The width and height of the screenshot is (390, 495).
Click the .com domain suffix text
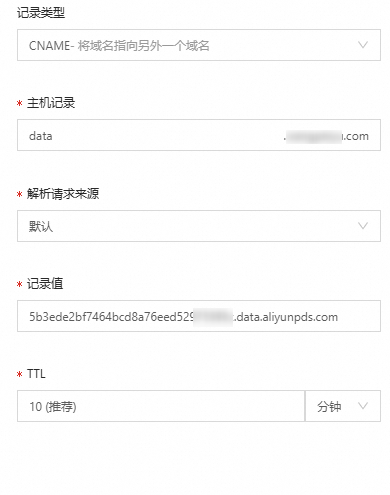click(x=356, y=136)
